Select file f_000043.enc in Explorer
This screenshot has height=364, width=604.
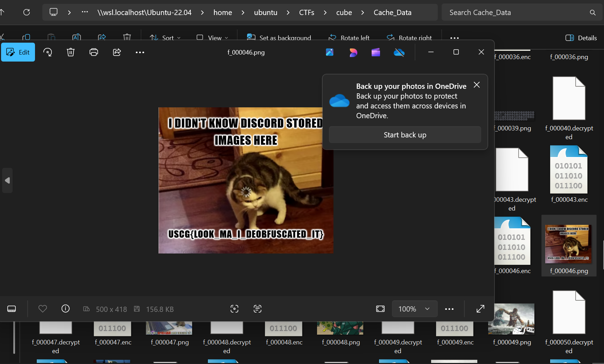point(569,174)
